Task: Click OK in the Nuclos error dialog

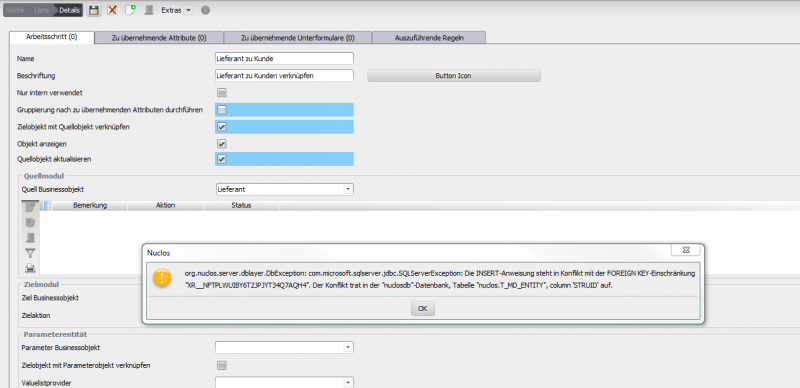Action: pos(422,309)
